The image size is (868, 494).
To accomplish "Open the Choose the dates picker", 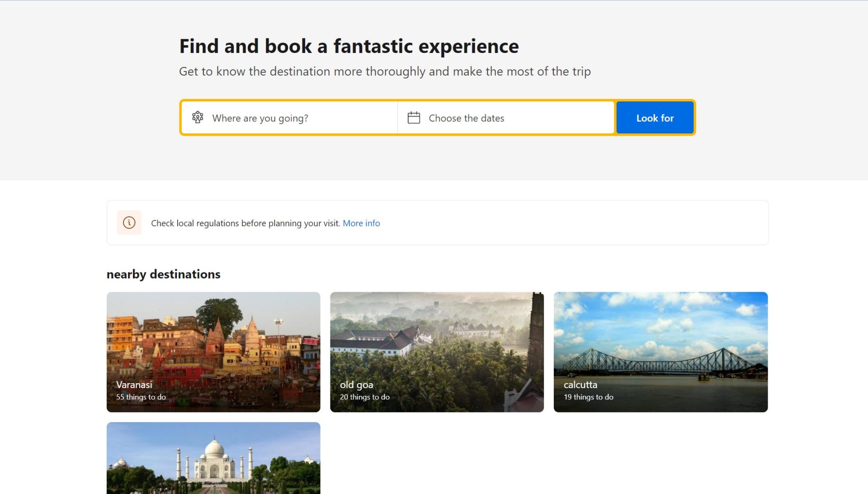I will pyautogui.click(x=506, y=118).
